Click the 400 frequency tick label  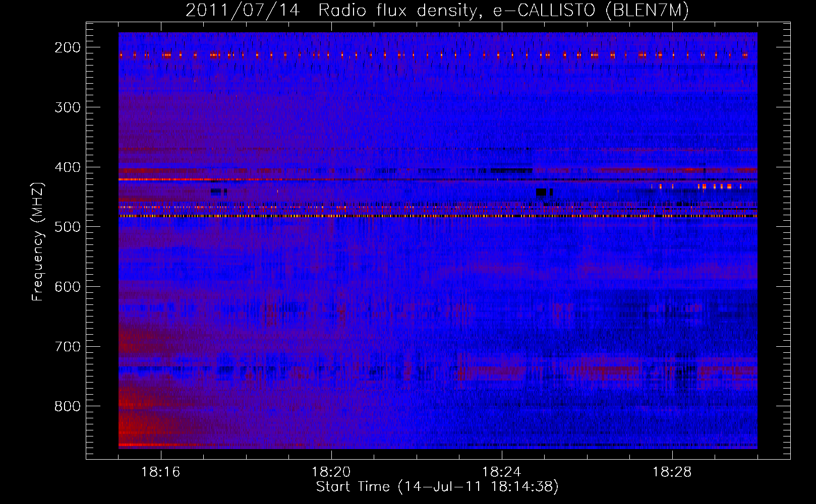tap(68, 167)
